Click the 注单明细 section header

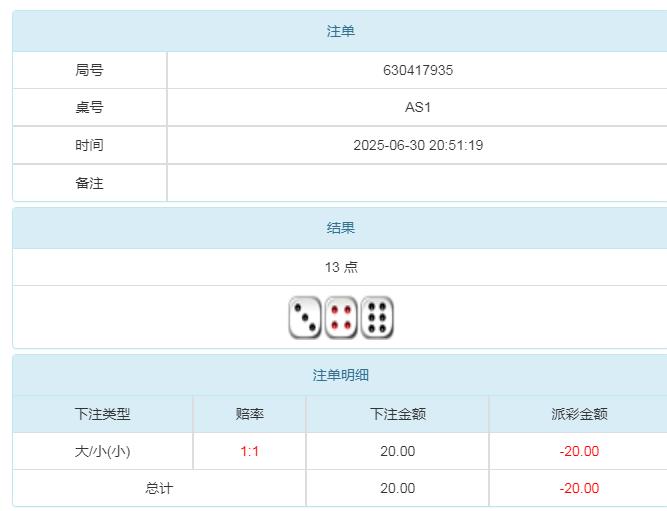click(340, 375)
